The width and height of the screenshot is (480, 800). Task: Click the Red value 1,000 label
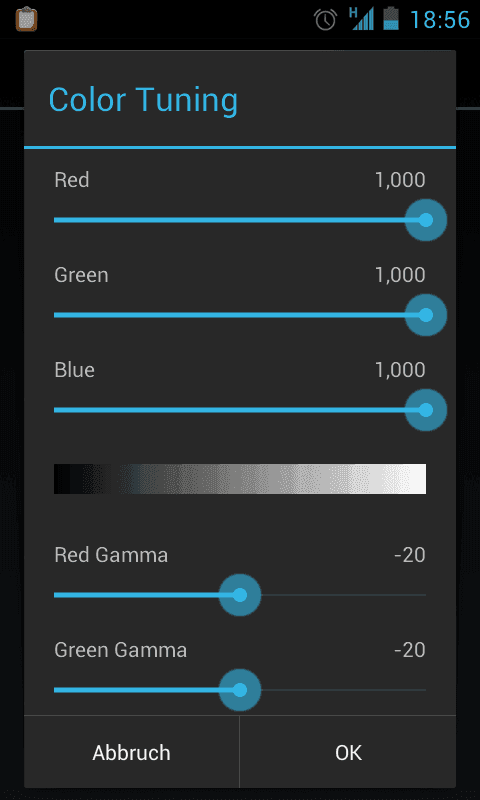coord(400,180)
